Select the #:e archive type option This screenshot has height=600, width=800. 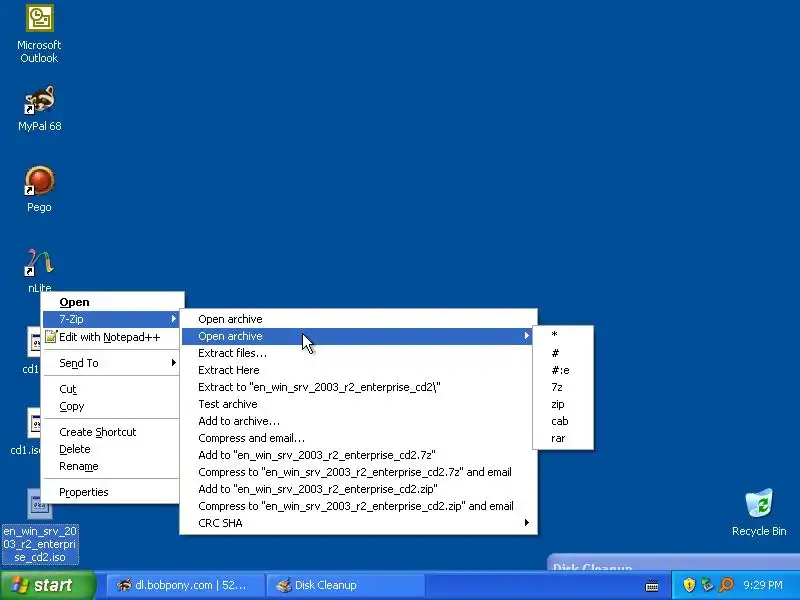[563, 370]
